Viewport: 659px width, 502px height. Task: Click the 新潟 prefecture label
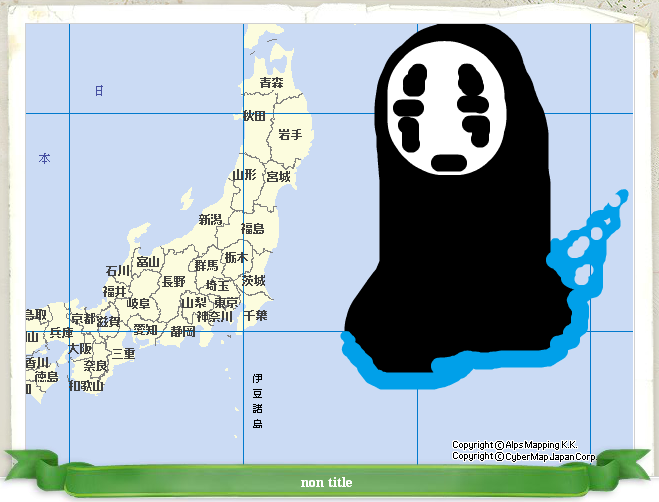click(211, 219)
